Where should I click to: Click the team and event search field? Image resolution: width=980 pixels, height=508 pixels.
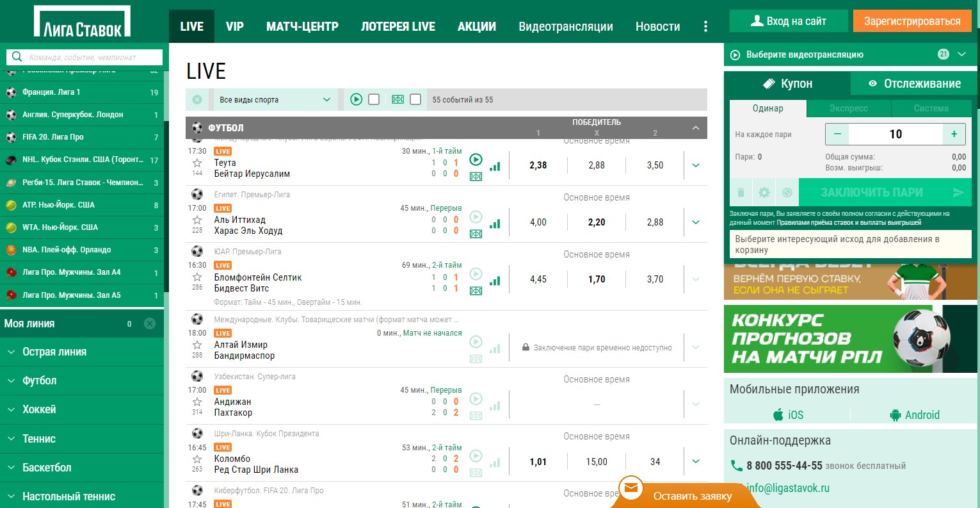click(x=84, y=57)
